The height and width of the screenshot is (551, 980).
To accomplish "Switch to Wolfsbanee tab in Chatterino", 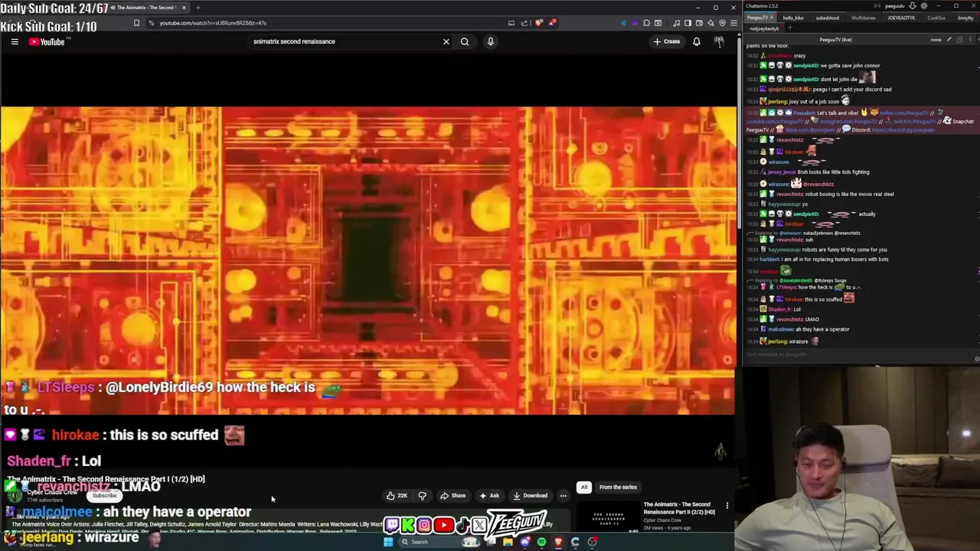I will coord(863,18).
